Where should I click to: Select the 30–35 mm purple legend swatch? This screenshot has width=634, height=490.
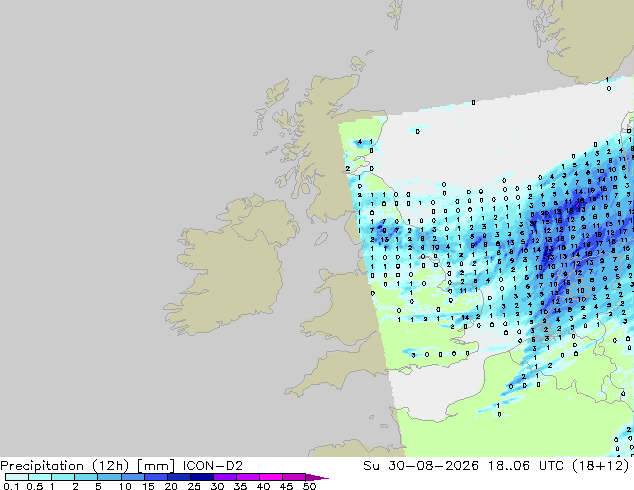click(225, 477)
